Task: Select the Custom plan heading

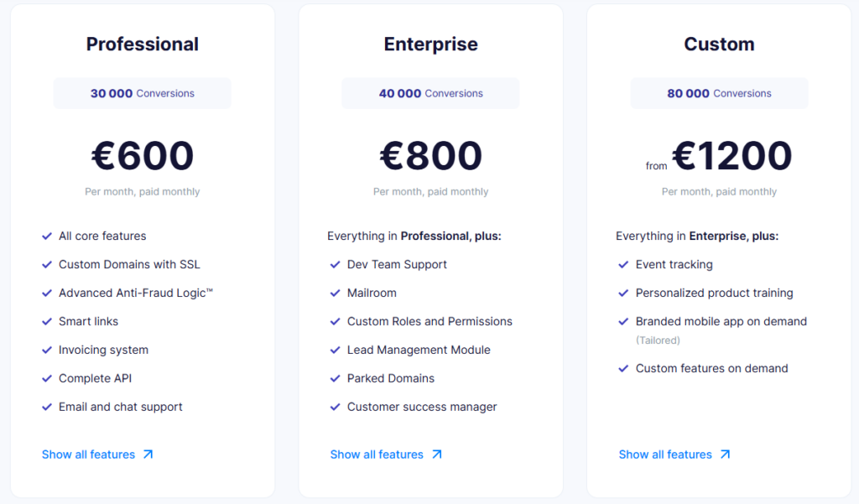Action: (719, 44)
